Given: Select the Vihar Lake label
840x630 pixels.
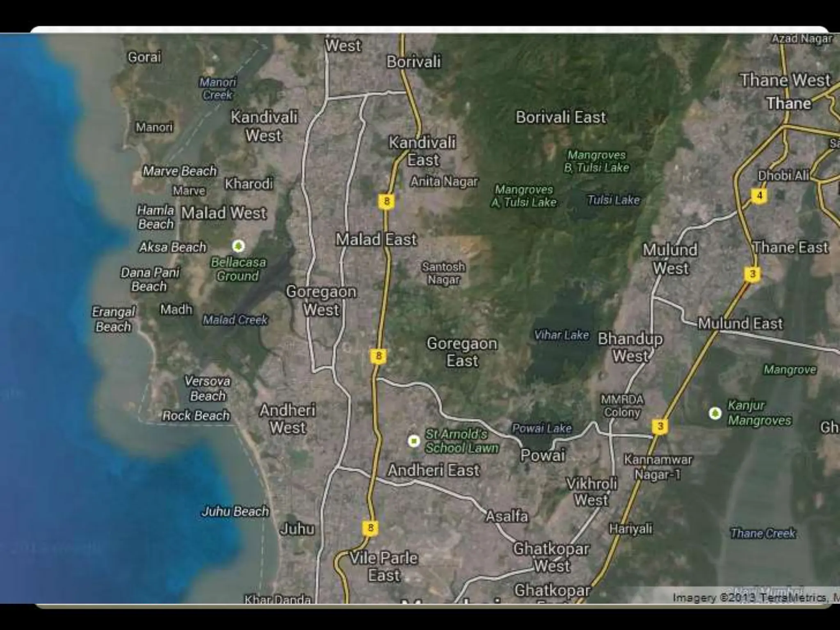Looking at the screenshot, I should [x=561, y=335].
